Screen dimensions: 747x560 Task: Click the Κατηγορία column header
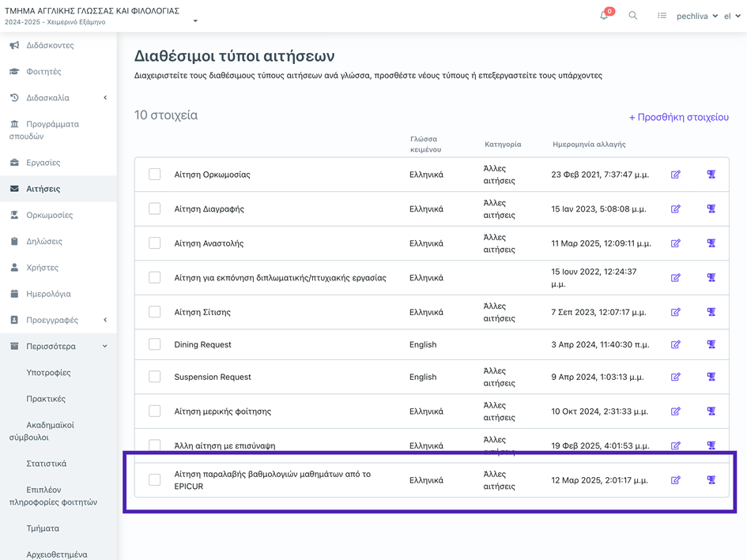(x=503, y=145)
